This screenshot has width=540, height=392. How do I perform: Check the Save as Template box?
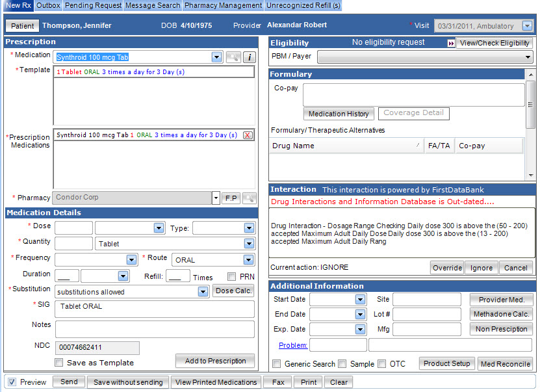click(59, 363)
